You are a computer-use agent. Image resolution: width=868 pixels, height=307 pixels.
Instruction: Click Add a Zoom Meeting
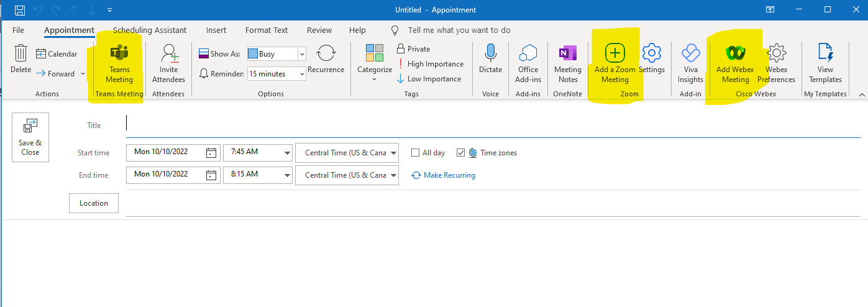pos(614,64)
